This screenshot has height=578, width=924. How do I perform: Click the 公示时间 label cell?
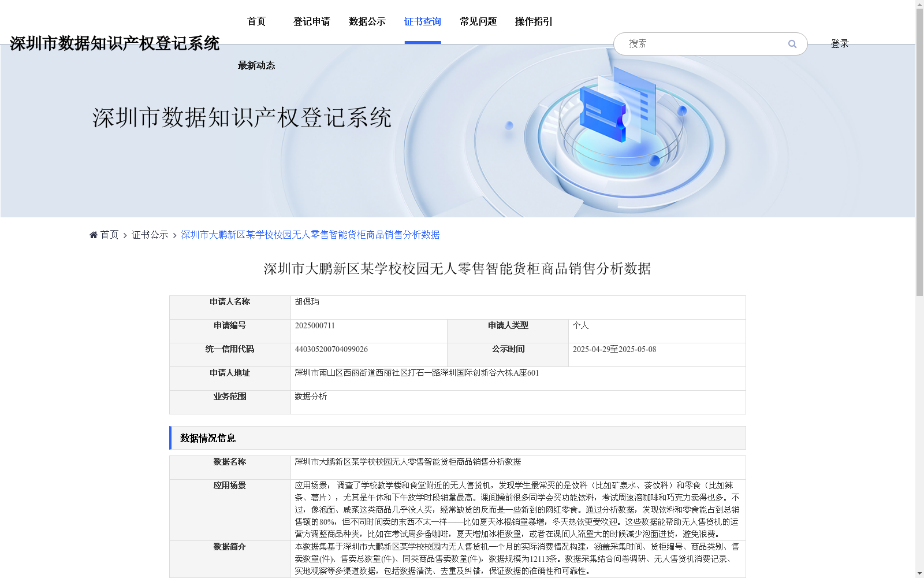508,355
